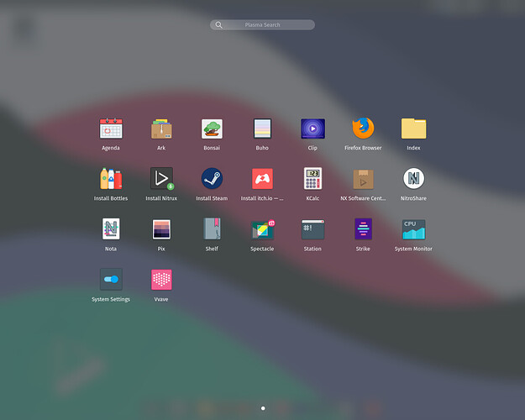Open the Agenda calendar app
The width and height of the screenshot is (525, 420).
(x=111, y=129)
